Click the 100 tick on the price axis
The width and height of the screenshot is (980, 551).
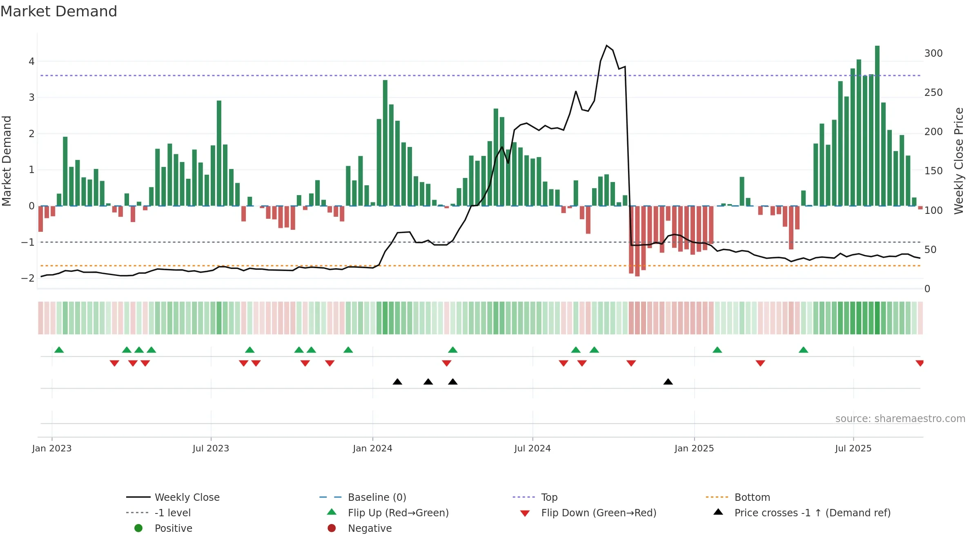coord(933,210)
